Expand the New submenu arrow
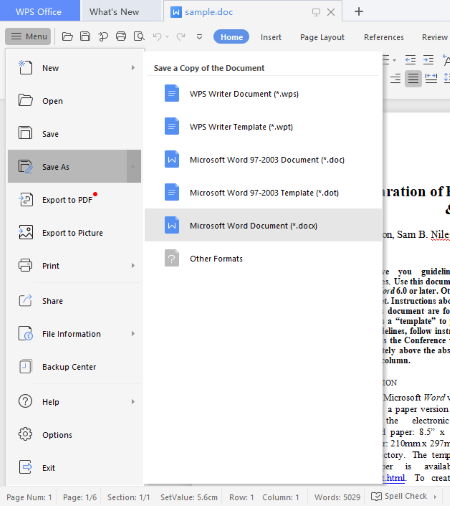This screenshot has width=450, height=506. (x=133, y=68)
